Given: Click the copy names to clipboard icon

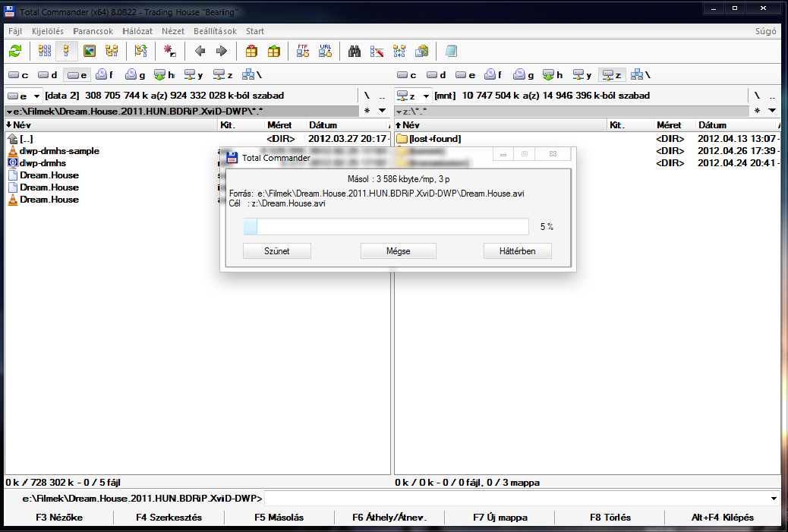Looking at the screenshot, I should [x=421, y=51].
